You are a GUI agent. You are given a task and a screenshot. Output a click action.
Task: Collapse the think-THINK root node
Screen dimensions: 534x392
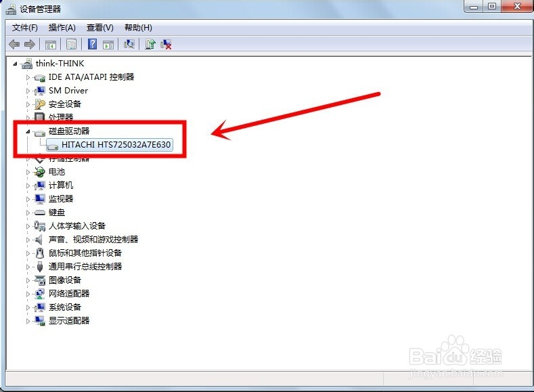click(x=15, y=64)
